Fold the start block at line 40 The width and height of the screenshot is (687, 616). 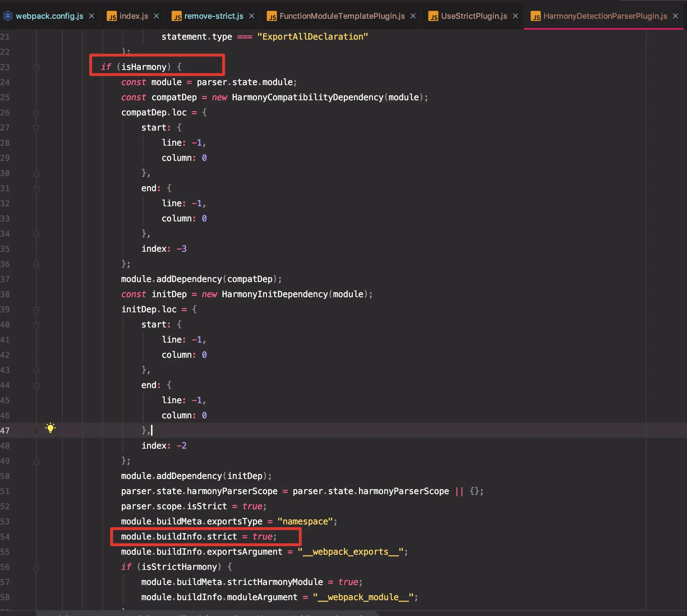(36, 325)
